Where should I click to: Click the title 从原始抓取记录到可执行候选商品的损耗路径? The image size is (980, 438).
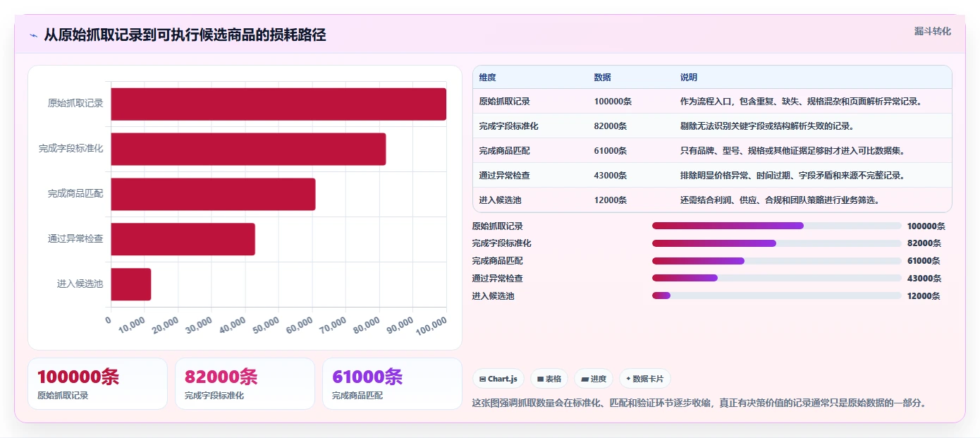click(x=185, y=35)
